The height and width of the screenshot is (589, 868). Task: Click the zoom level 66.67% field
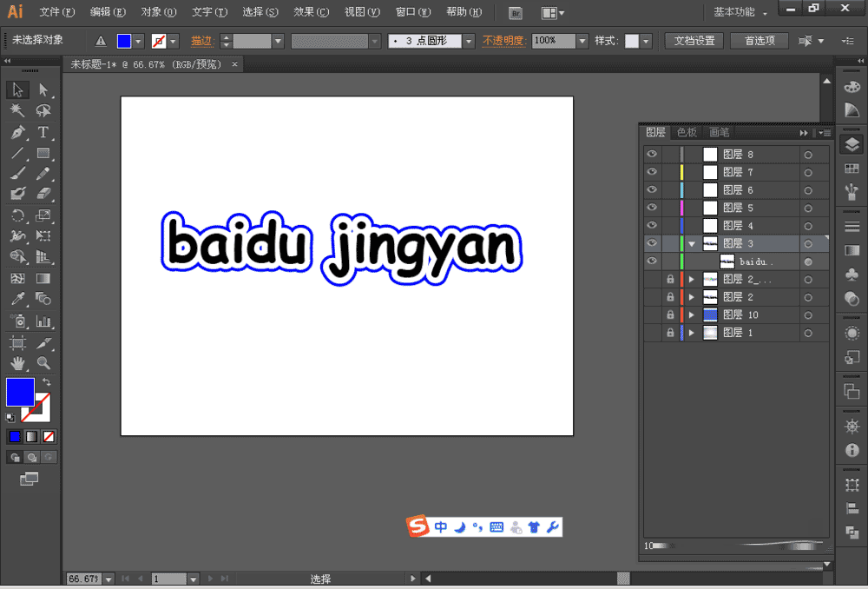(83, 579)
